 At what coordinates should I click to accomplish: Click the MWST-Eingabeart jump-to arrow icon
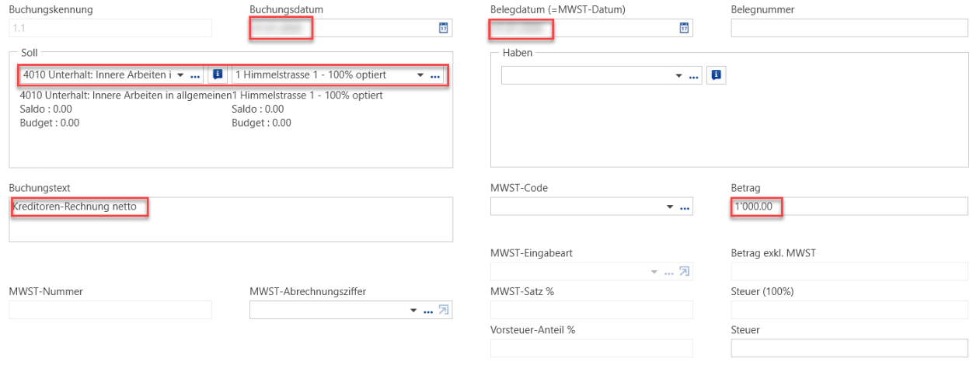tap(684, 272)
